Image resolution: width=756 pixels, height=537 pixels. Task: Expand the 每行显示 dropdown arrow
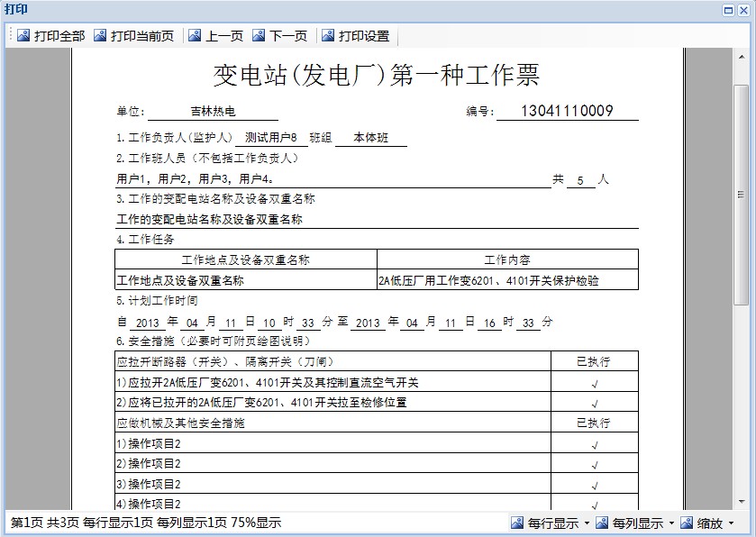coord(587,523)
